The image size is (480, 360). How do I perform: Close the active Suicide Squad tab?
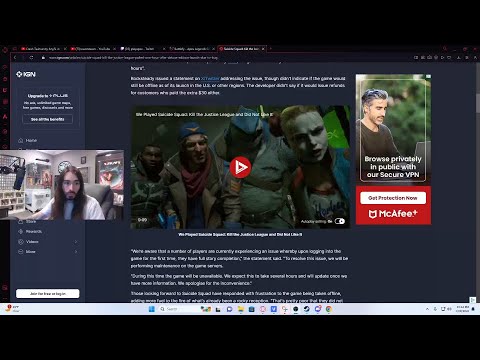[x=263, y=49]
